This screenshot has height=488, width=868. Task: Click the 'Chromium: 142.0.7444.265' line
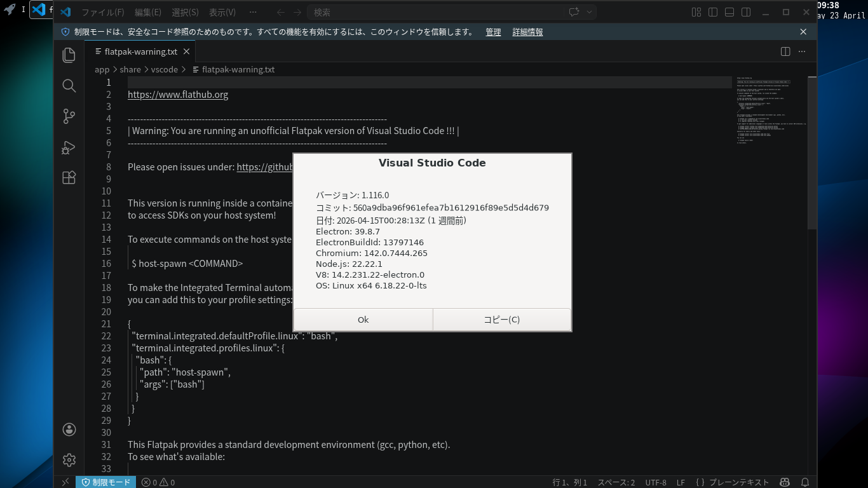pos(372,253)
